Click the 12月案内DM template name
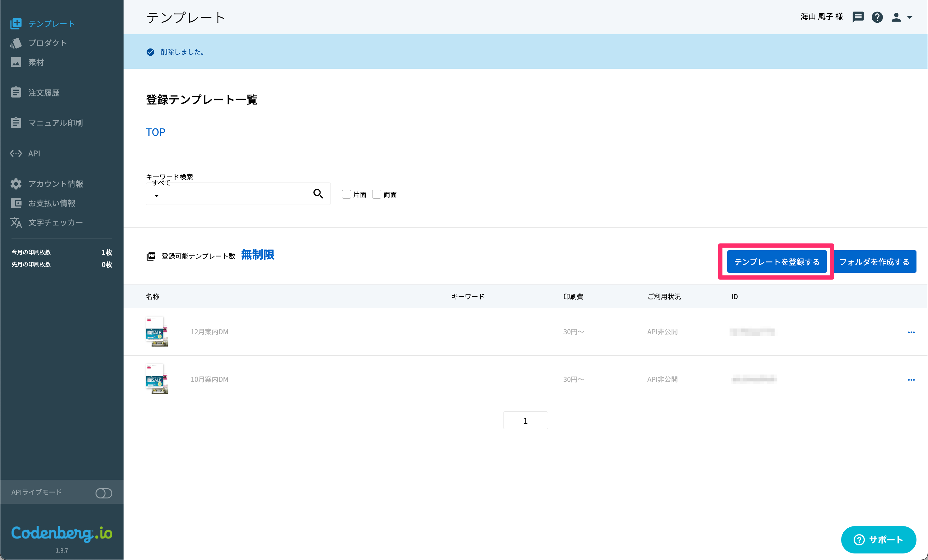 209,331
